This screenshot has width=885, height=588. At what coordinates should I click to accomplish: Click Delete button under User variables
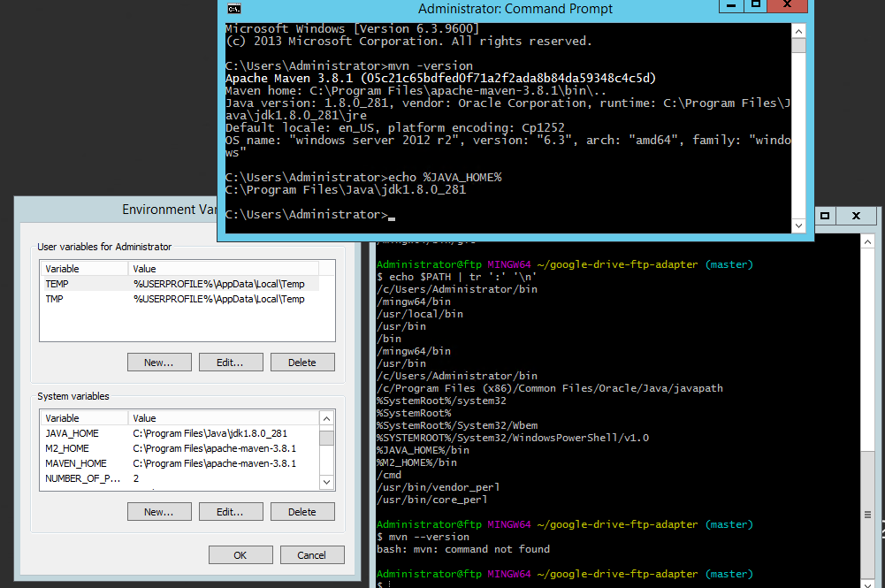pyautogui.click(x=302, y=363)
